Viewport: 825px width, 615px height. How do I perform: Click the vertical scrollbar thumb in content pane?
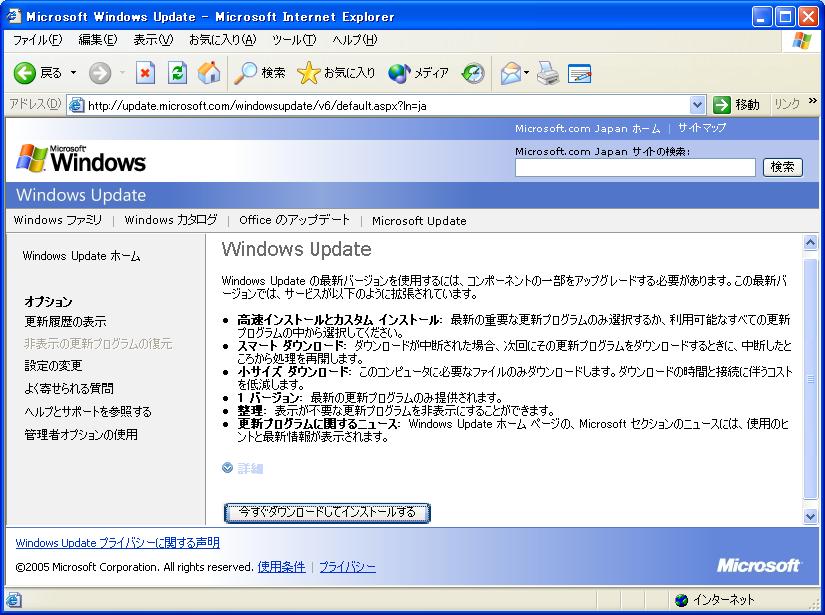point(810,379)
